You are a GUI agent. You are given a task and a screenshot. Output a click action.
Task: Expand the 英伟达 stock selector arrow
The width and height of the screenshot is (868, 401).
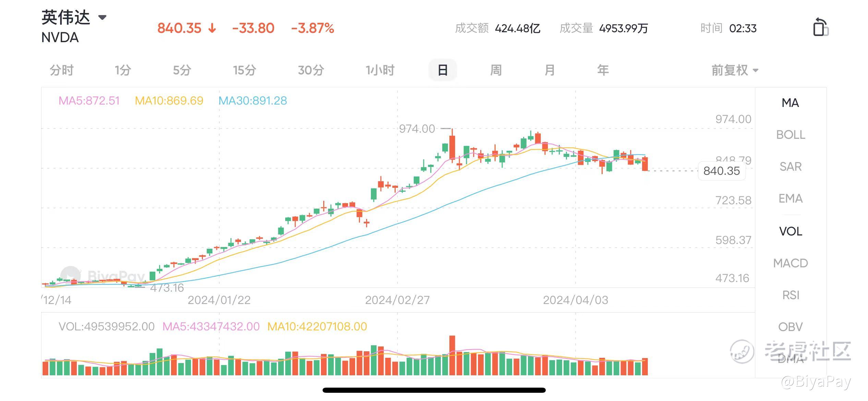[x=102, y=17]
